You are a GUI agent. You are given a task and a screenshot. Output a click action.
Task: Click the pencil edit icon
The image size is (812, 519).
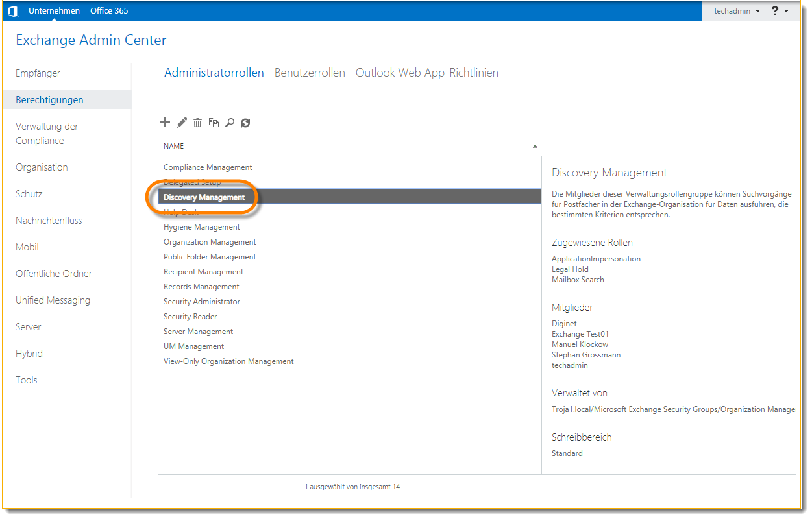point(182,123)
